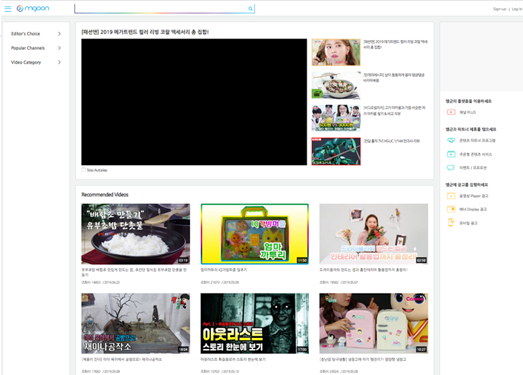Click inside the search input field
This screenshot has height=375, width=523.
click(x=161, y=9)
